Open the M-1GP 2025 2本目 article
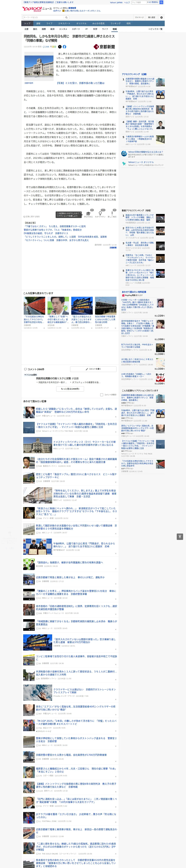This screenshot has width=186, height=868. point(76,722)
